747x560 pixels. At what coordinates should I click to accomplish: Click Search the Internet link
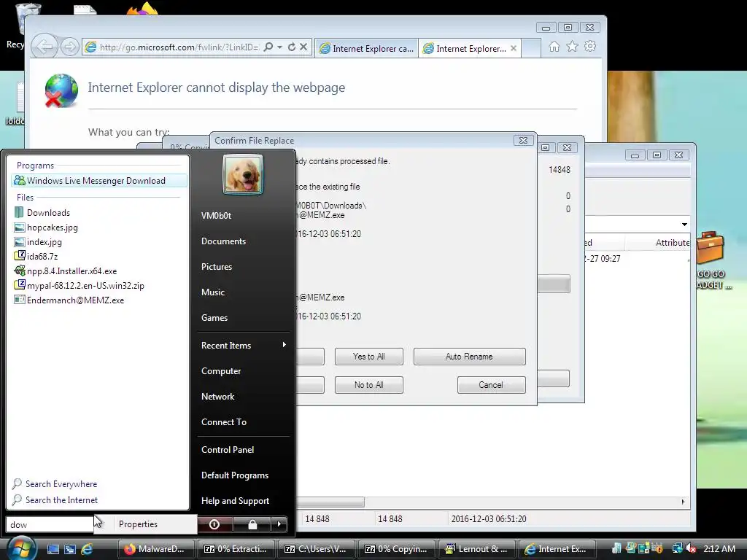pyautogui.click(x=54, y=500)
